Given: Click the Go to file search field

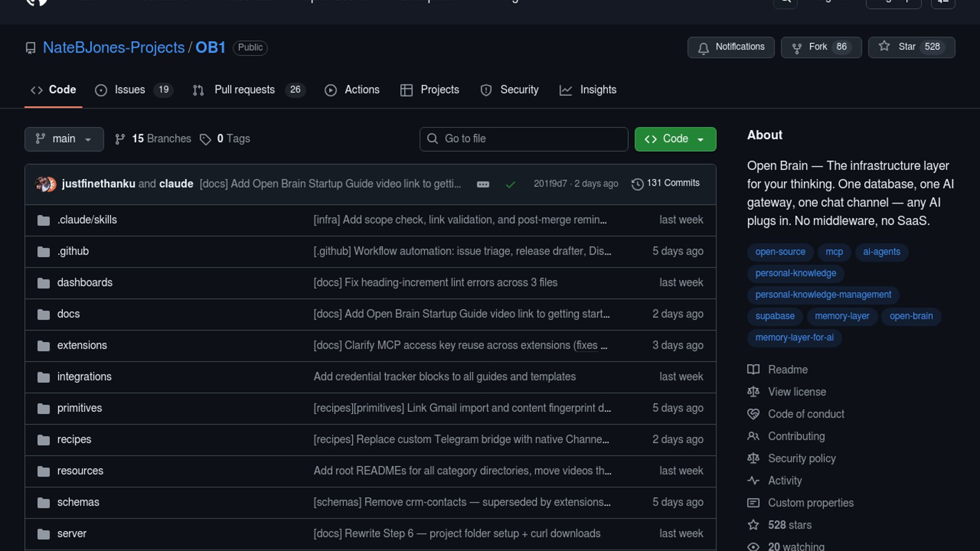Looking at the screenshot, I should pyautogui.click(x=524, y=139).
